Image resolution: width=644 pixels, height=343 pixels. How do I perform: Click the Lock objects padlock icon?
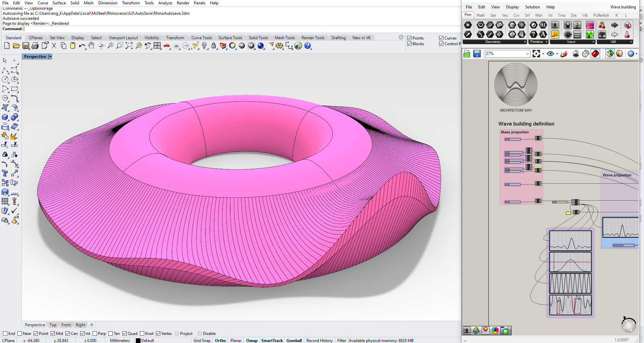click(214, 46)
